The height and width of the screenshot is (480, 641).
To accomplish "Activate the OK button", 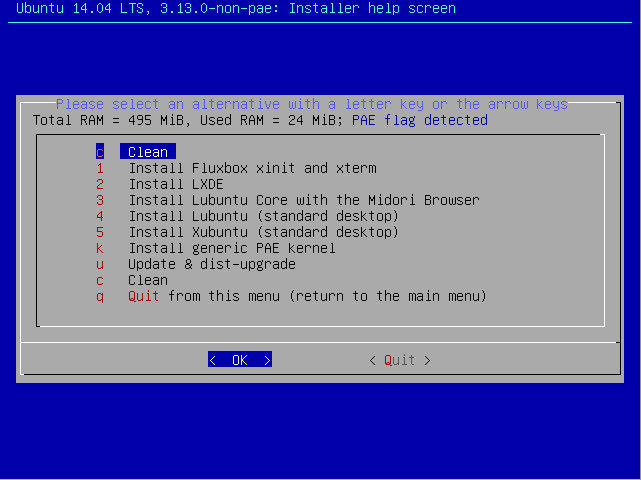I will (240, 359).
